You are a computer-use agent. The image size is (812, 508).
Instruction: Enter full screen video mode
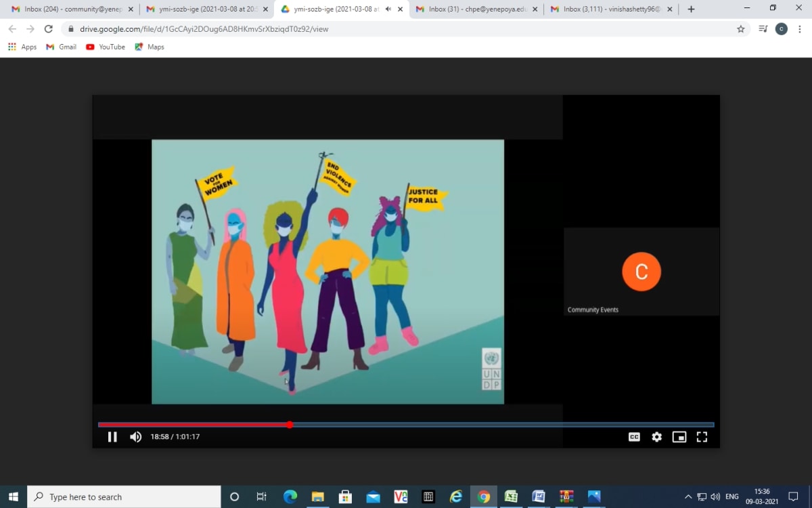tap(702, 437)
